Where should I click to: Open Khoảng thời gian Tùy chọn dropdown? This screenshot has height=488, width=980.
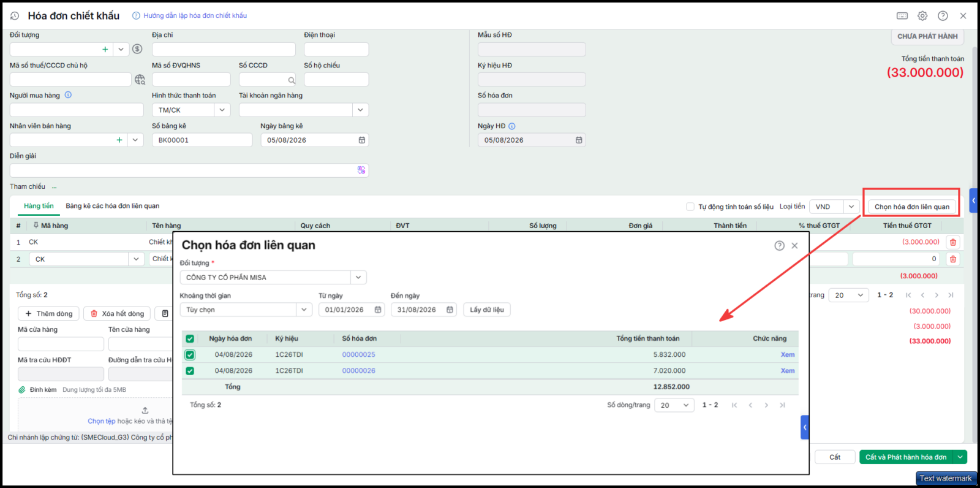pyautogui.click(x=304, y=310)
